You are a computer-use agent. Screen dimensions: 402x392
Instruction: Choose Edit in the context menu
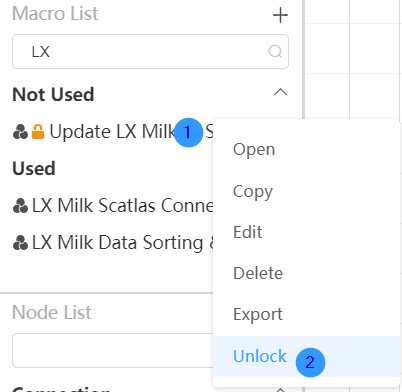248,232
